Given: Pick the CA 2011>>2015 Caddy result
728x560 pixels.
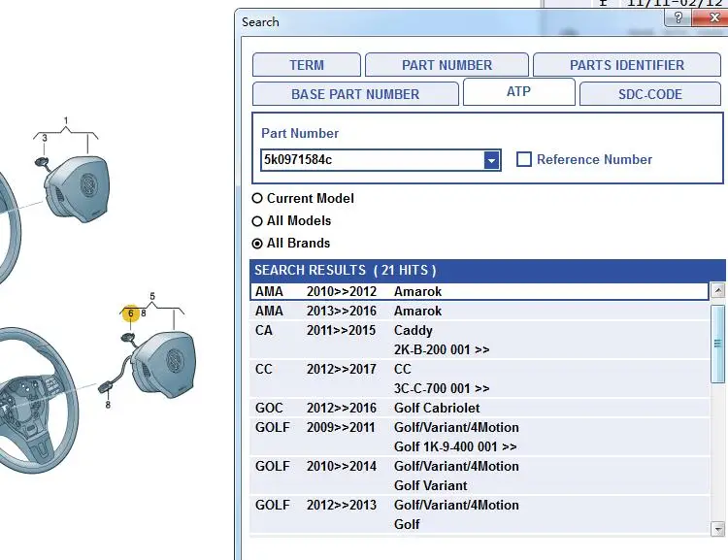Looking at the screenshot, I should 480,340.
